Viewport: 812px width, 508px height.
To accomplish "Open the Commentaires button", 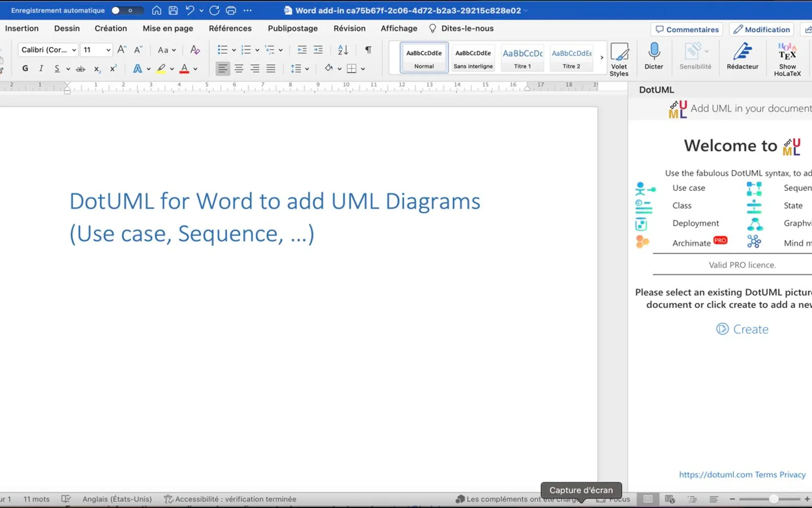I will (687, 29).
